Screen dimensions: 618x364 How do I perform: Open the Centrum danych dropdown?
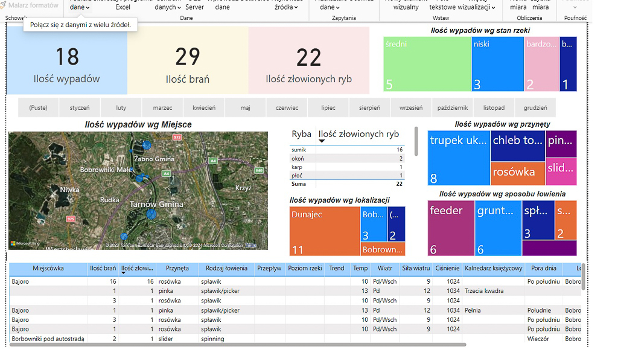coord(168,7)
